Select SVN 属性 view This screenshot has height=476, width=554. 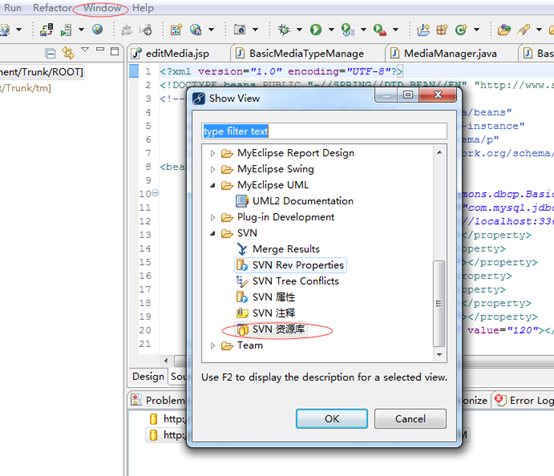point(273,297)
